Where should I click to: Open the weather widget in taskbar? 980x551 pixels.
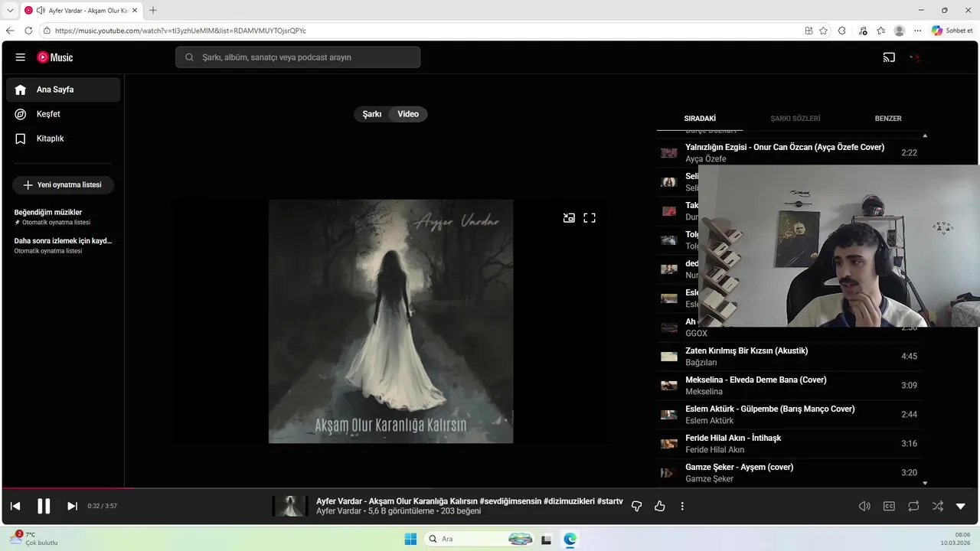pyautogui.click(x=32, y=539)
